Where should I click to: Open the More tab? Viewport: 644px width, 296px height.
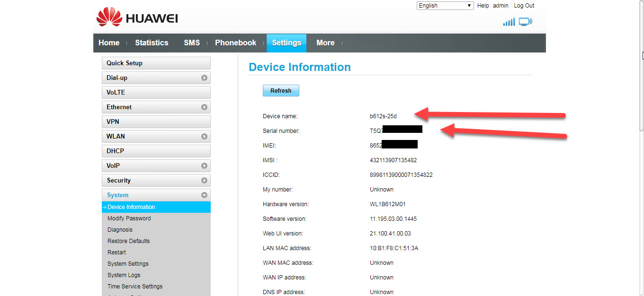pos(325,43)
